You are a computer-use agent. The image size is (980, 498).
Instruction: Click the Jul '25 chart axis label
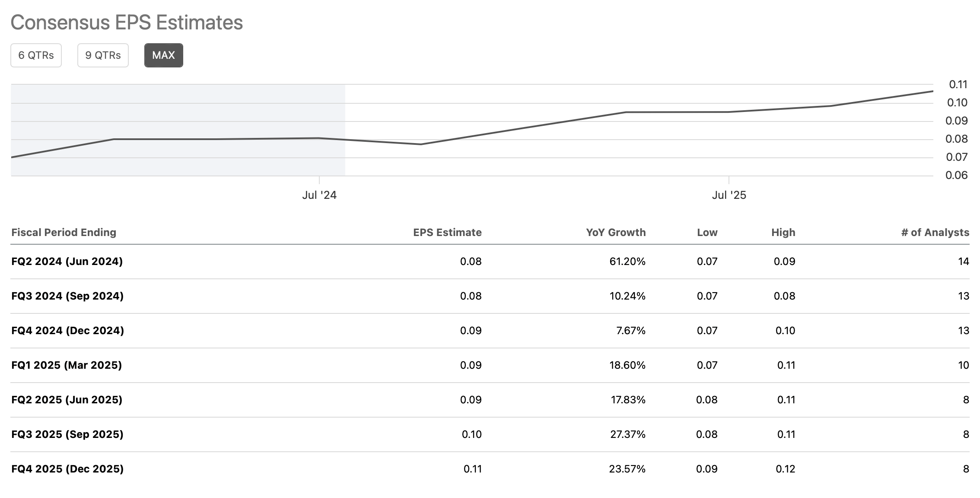pos(729,195)
